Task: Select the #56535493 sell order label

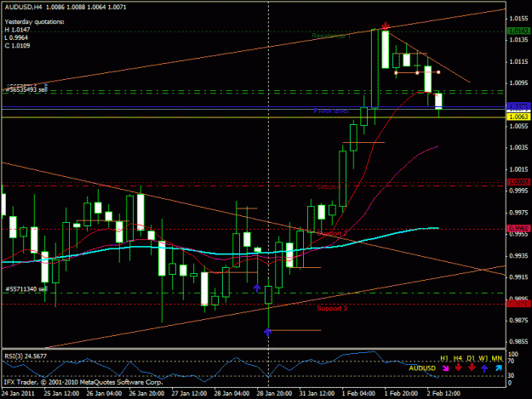Action: point(26,89)
